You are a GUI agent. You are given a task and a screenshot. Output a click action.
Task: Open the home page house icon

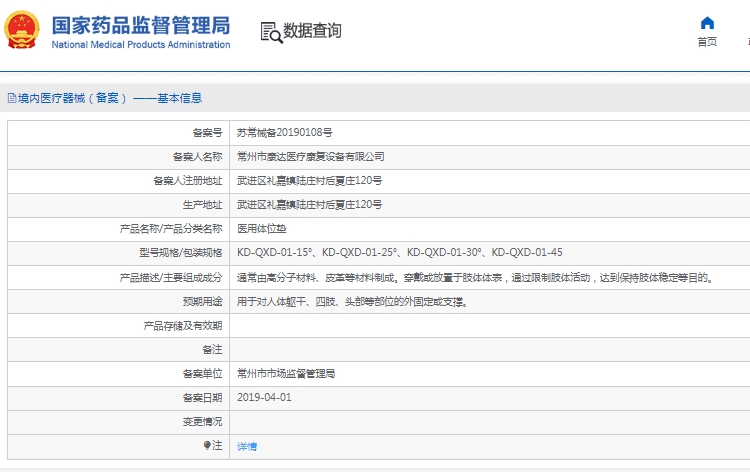(707, 23)
